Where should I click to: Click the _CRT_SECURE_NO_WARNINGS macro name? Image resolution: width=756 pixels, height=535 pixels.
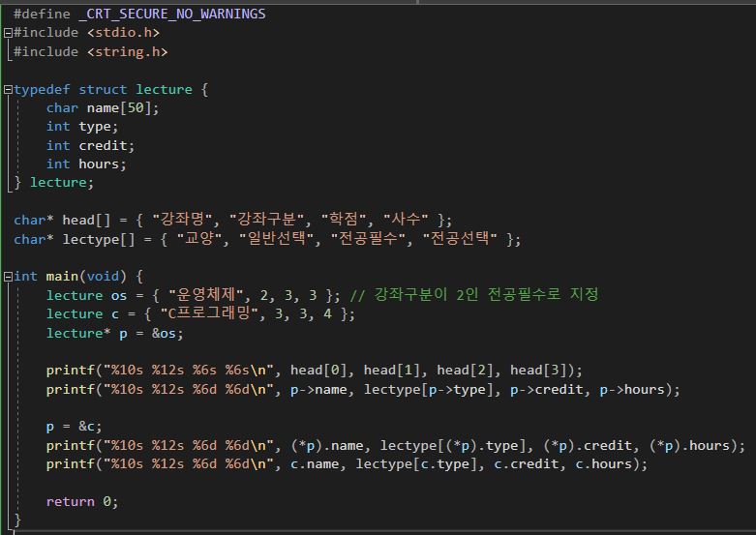[172, 14]
